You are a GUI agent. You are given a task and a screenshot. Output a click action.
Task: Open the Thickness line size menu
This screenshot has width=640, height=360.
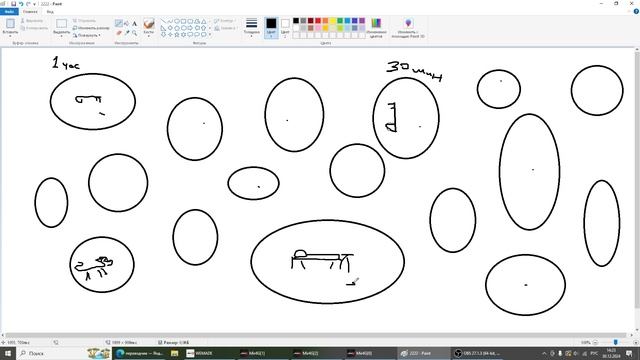251,27
